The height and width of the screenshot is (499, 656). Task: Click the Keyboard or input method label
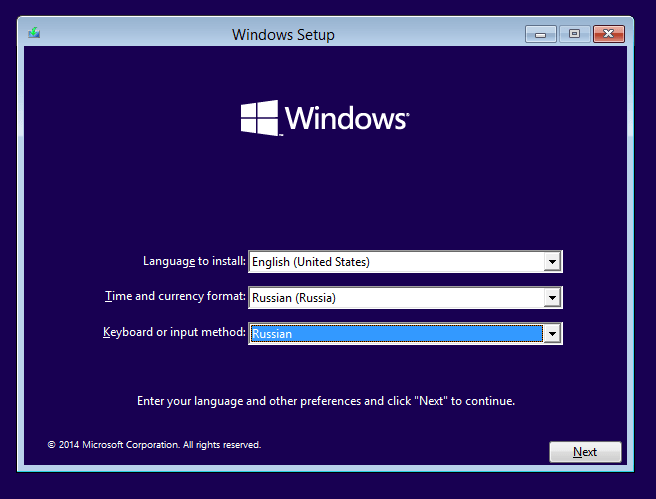(174, 333)
